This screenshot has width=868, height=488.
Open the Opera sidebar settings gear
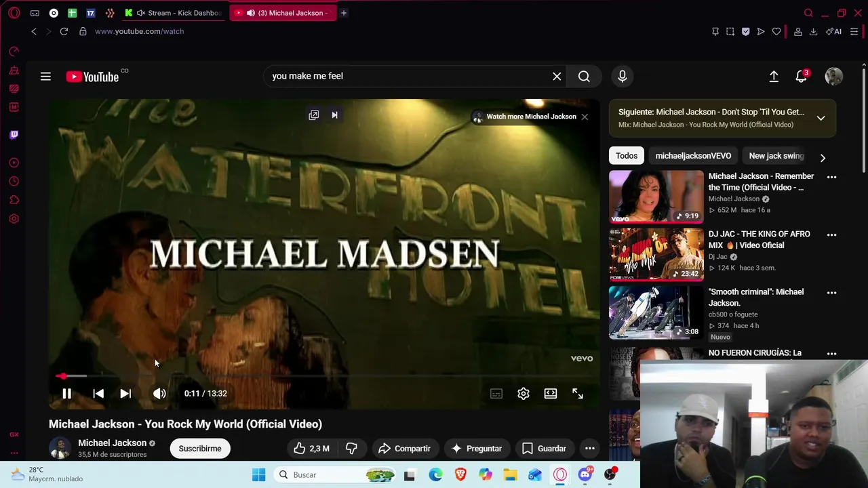click(x=14, y=219)
